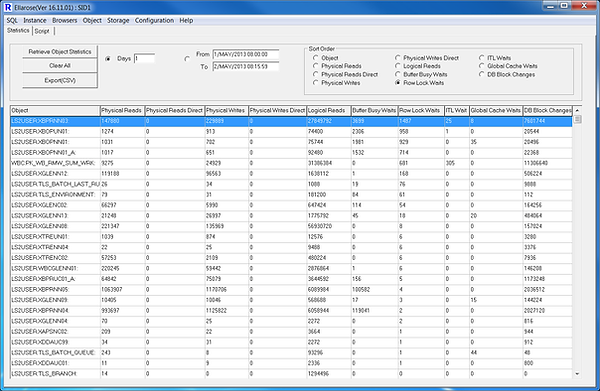Click table scrollbar up arrow
This screenshot has width=600, height=391.
pyautogui.click(x=577, y=110)
